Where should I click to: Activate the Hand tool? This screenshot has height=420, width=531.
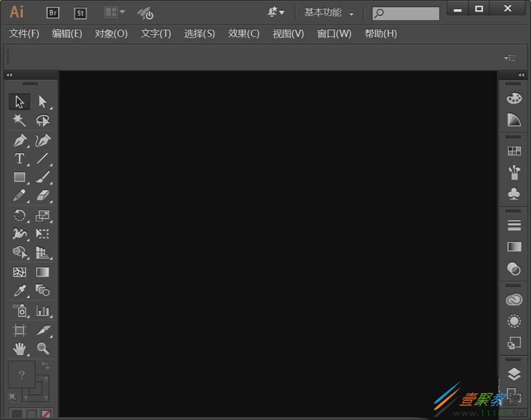point(19,348)
